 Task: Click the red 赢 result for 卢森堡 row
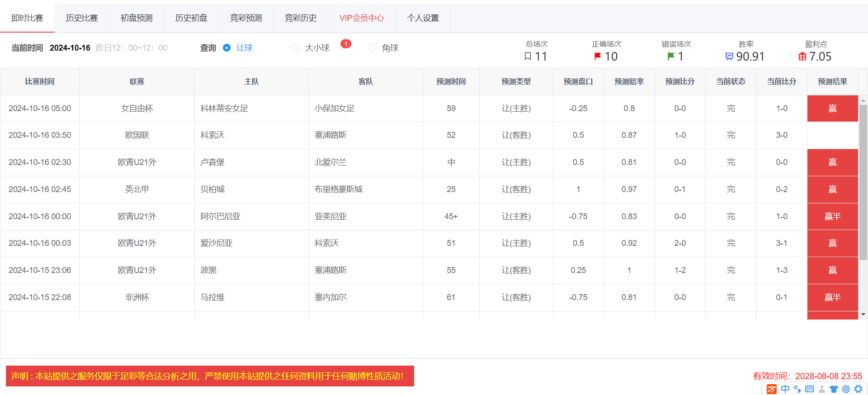(833, 162)
